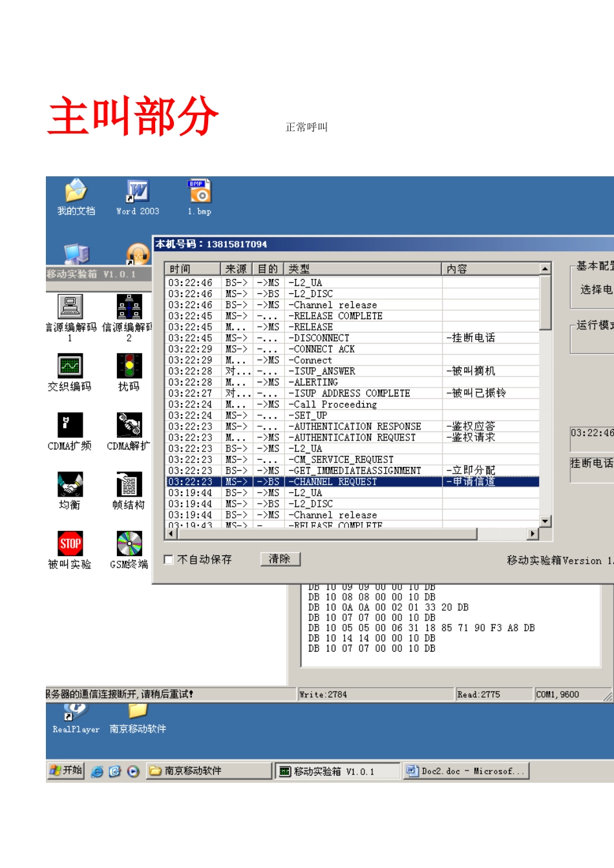Click the list scroll-up arrow

pos(545,268)
